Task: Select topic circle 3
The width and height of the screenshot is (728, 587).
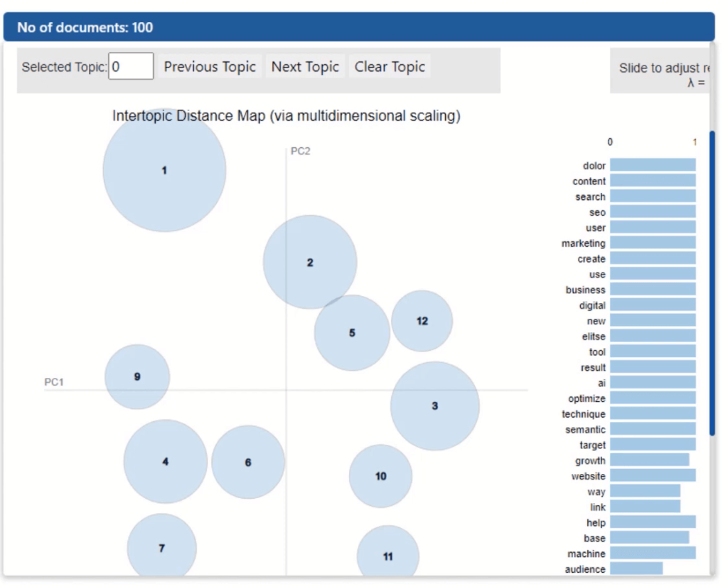Action: (435, 406)
